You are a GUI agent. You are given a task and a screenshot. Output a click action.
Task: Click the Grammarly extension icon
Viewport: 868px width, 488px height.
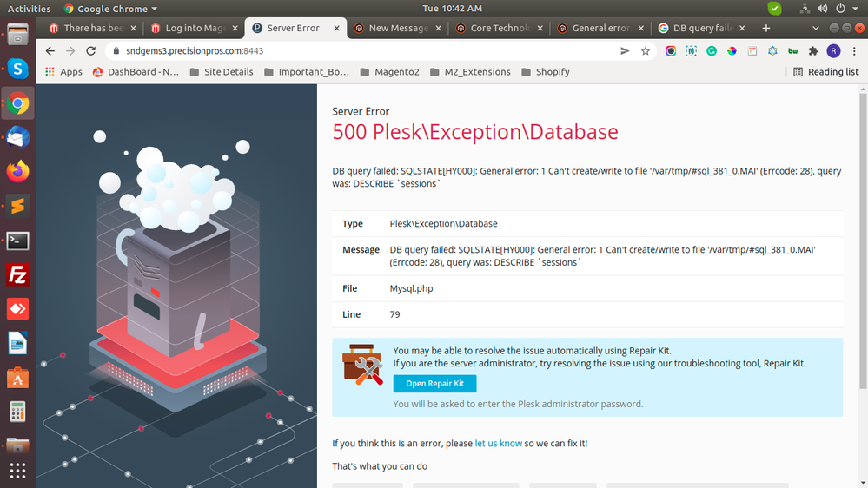click(712, 51)
